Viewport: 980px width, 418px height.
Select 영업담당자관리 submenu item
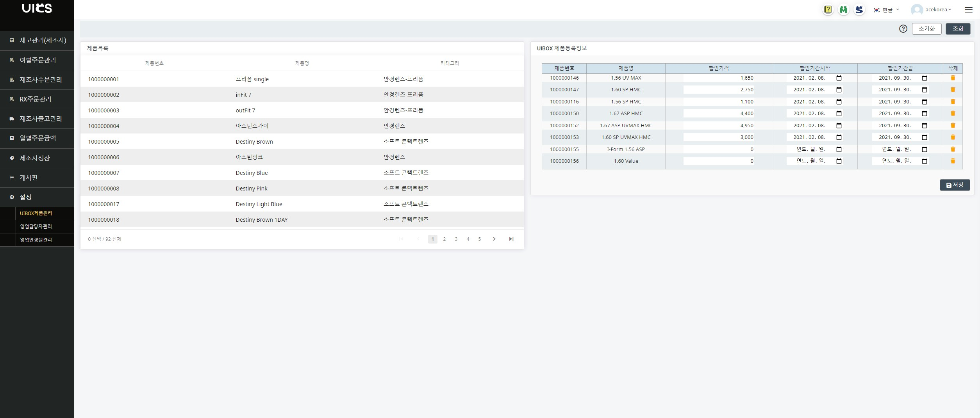36,226
